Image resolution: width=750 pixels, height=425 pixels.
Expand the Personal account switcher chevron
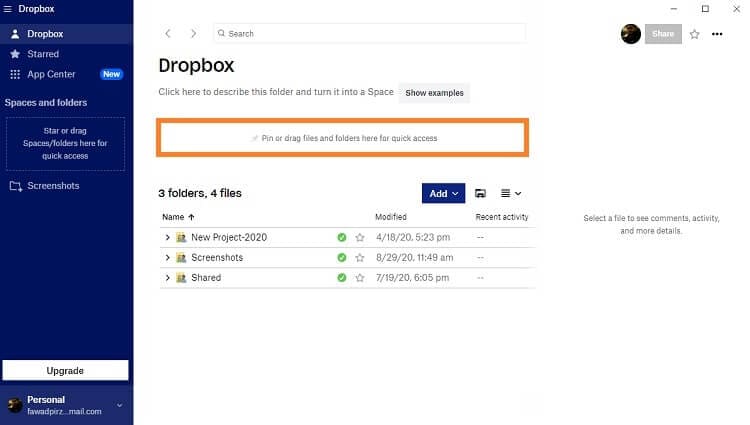pyautogui.click(x=120, y=405)
